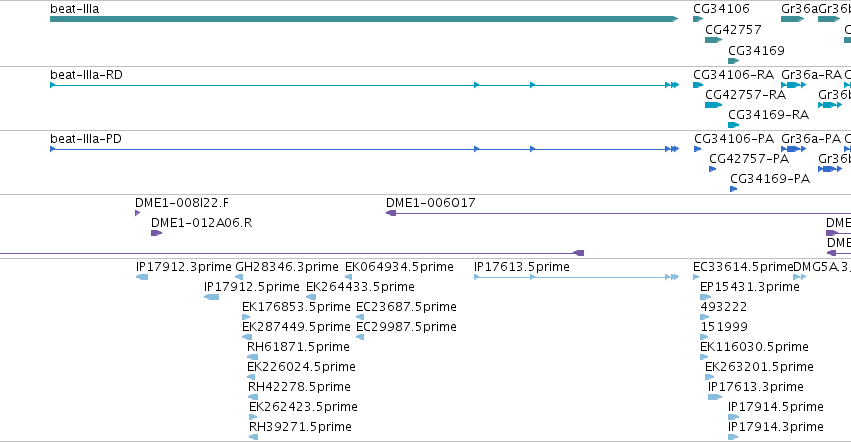Select the CG34169 gene glyph
851x442 pixels.
click(x=733, y=61)
